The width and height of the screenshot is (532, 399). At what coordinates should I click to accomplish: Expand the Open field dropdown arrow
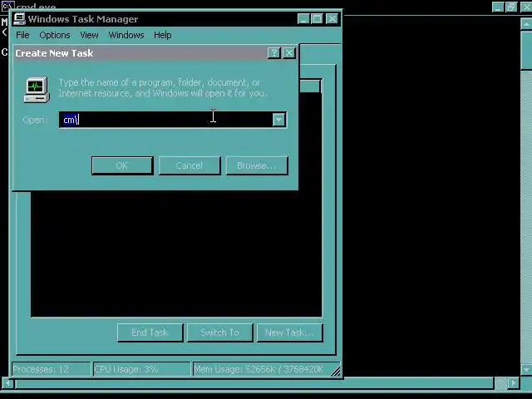pyautogui.click(x=279, y=120)
